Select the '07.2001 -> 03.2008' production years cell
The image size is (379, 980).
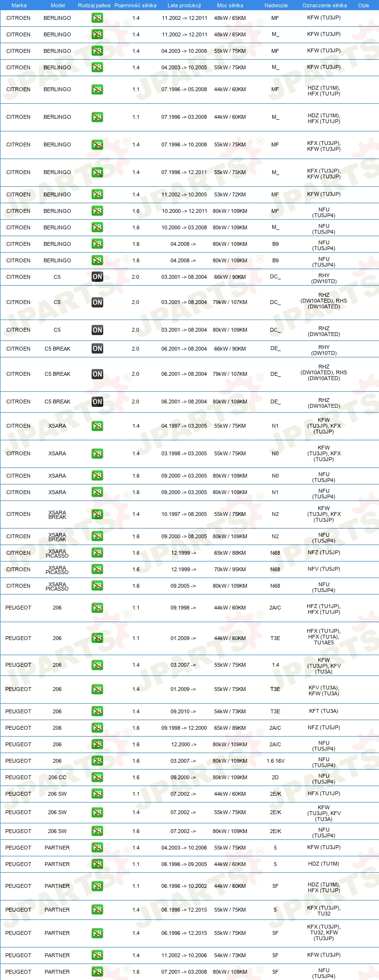tap(184, 972)
